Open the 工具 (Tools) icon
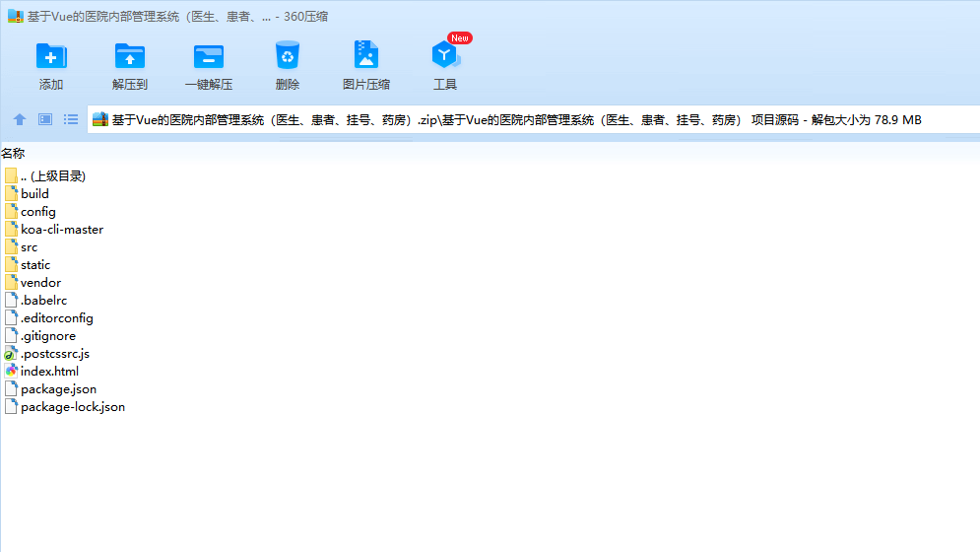The height and width of the screenshot is (552, 980). coord(445,55)
